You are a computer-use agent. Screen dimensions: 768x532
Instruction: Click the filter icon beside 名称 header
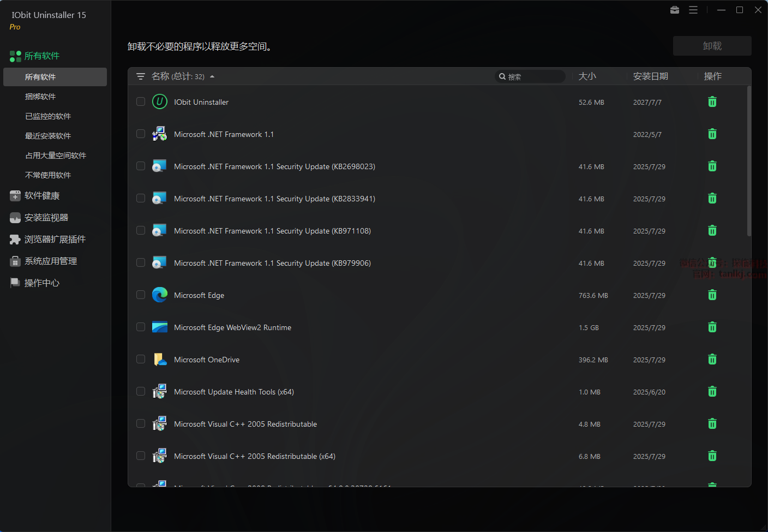[x=141, y=76]
